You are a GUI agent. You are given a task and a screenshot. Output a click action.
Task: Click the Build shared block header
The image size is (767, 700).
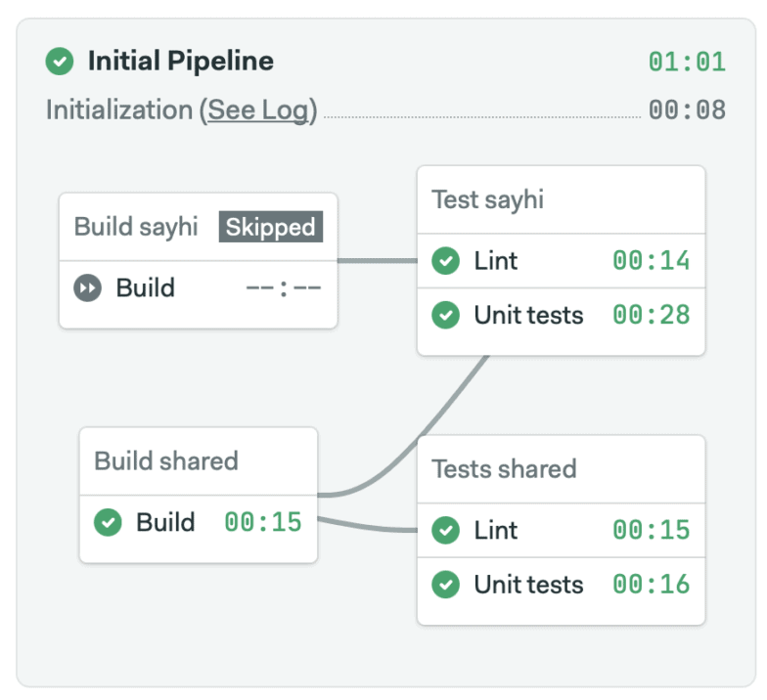166,461
